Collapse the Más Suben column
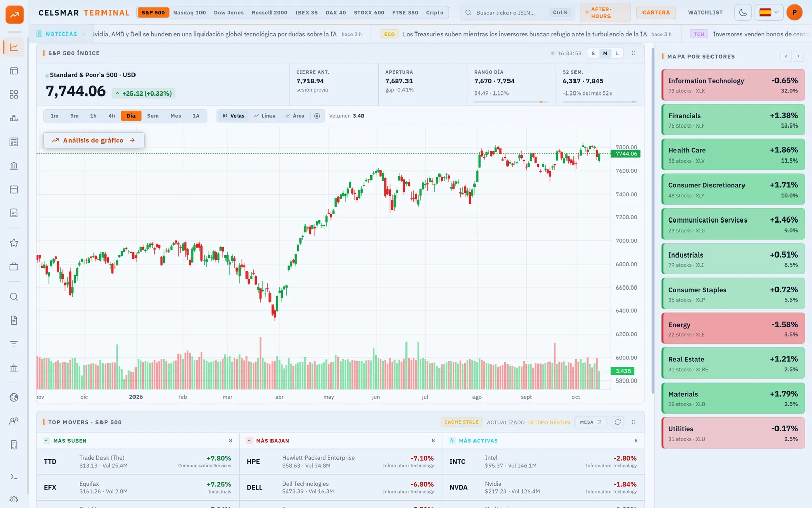812x508 pixels. [46, 441]
